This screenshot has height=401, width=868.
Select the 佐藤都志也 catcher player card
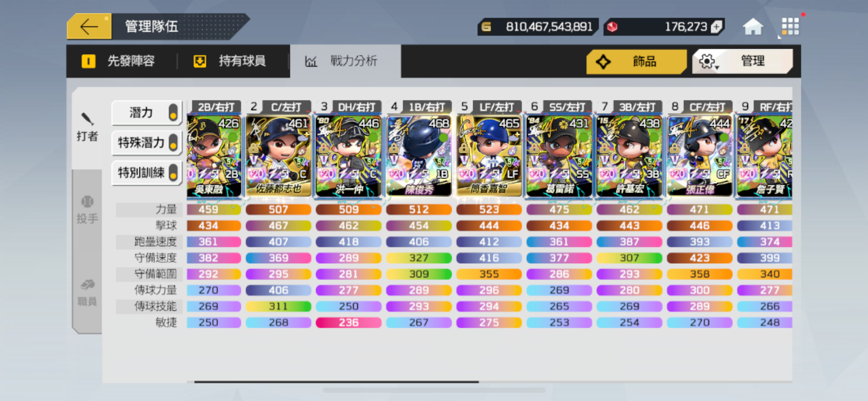(278, 156)
